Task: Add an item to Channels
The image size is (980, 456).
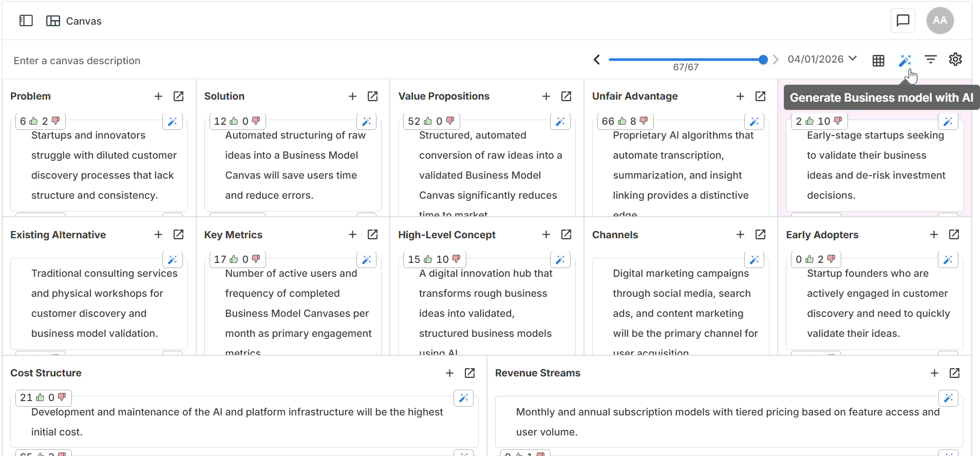Action: click(x=740, y=235)
